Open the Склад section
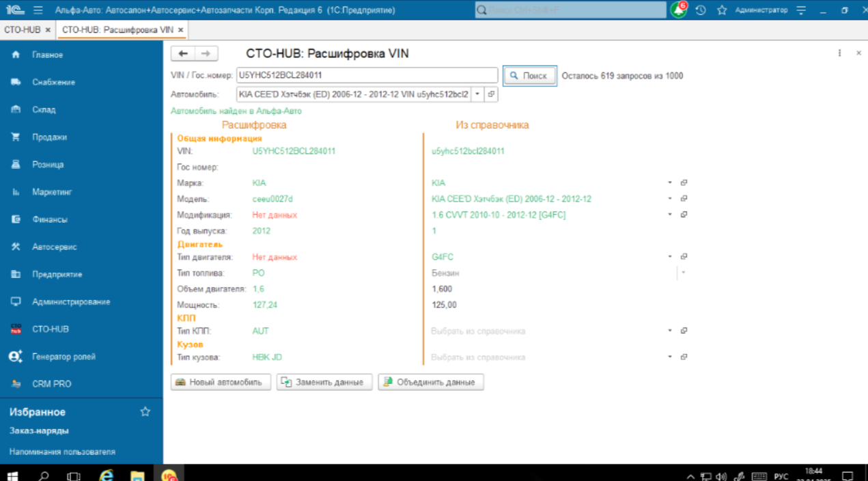868x481 pixels. pos(44,109)
